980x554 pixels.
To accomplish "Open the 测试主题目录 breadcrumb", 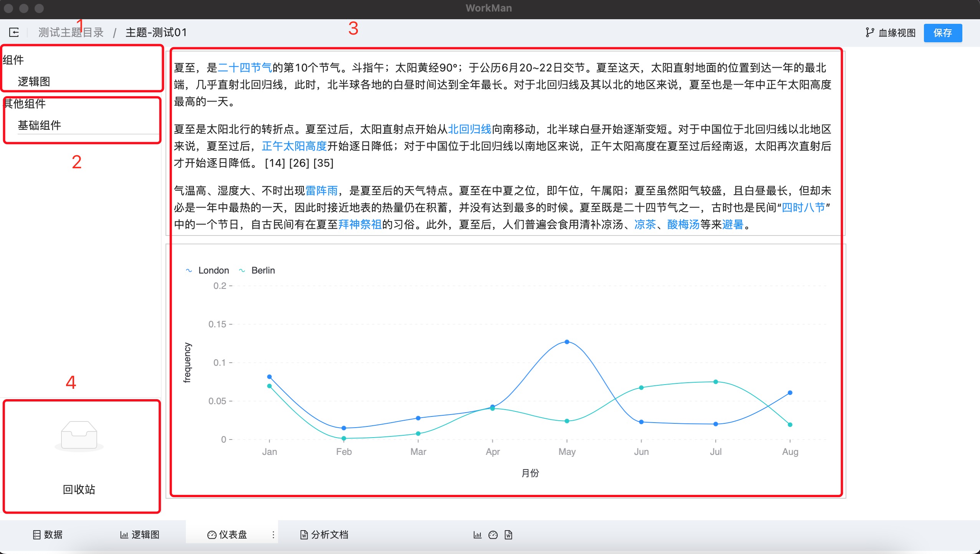I will 71,32.
